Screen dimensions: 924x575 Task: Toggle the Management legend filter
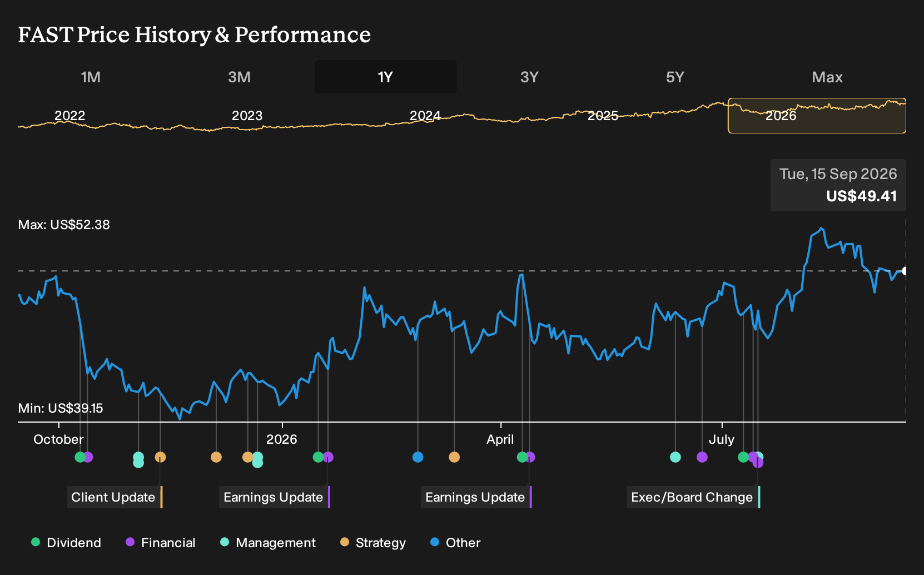[x=267, y=543]
